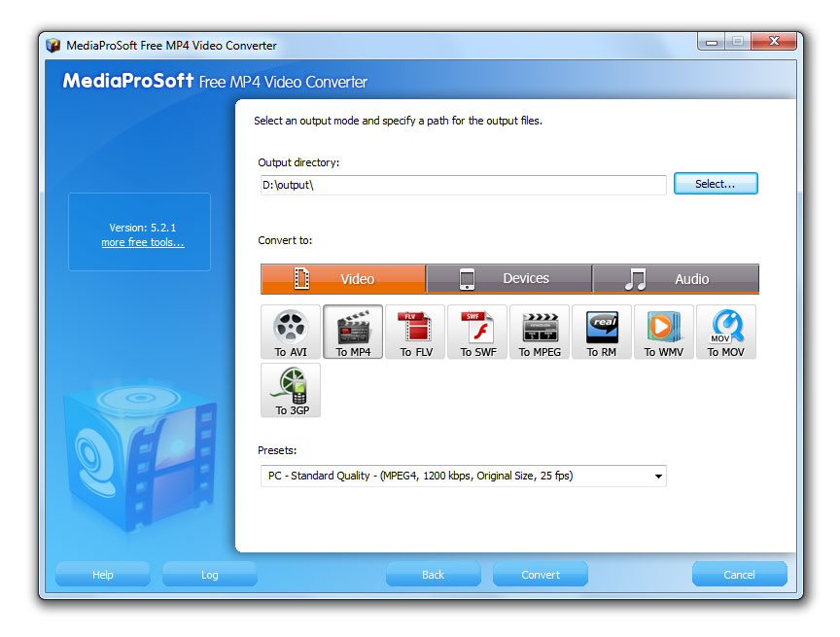Click the Help button
Image resolution: width=840 pixels, height=637 pixels.
(x=103, y=575)
